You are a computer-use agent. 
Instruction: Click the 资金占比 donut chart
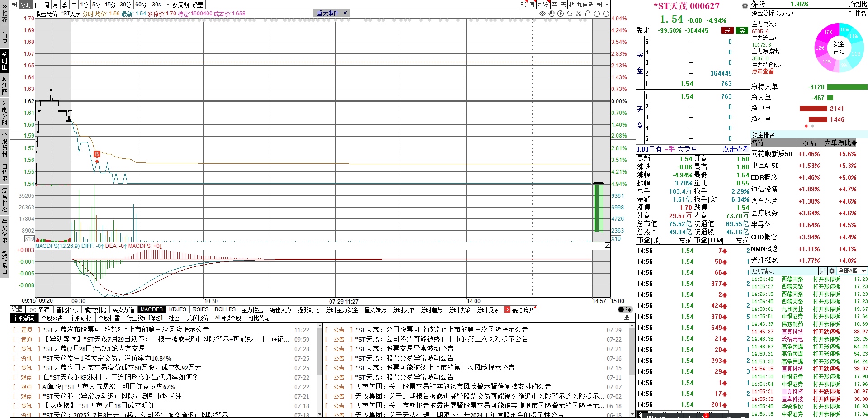(x=839, y=48)
